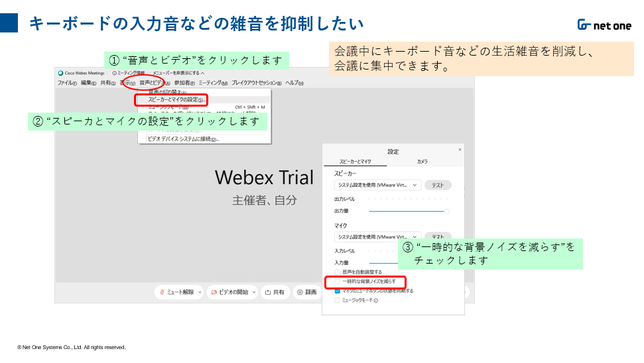Click メニューバーを非表示にする to hide the menu bar
This screenshot has width=644, height=363.
(178, 73)
